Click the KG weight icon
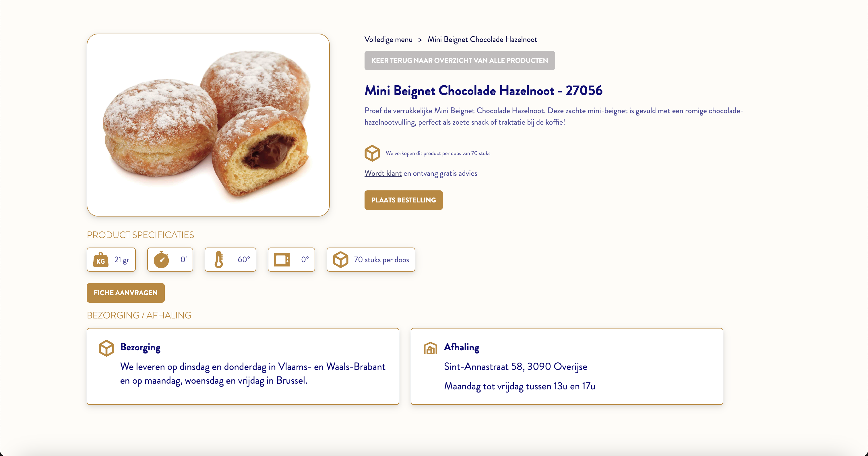 pos(101,260)
